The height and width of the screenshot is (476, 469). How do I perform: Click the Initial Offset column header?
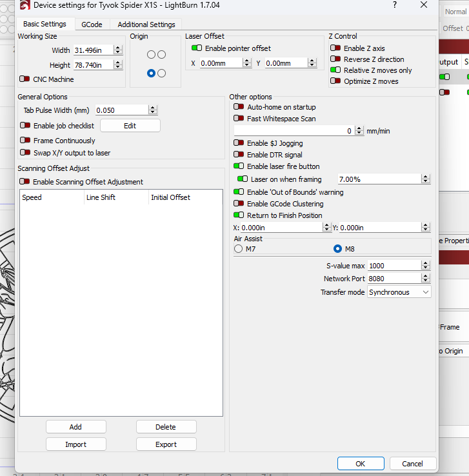[186, 197]
